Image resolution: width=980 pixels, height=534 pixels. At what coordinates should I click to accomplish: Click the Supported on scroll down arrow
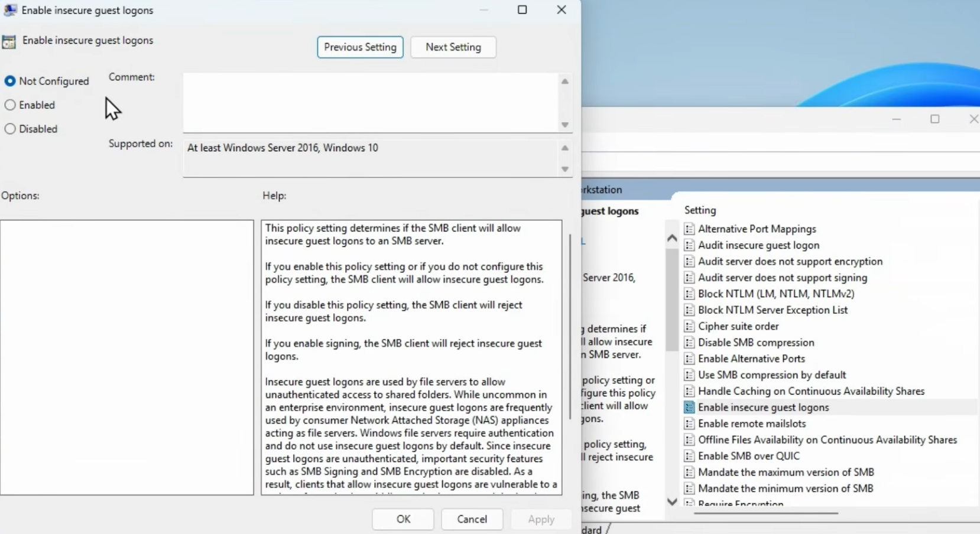(x=565, y=170)
